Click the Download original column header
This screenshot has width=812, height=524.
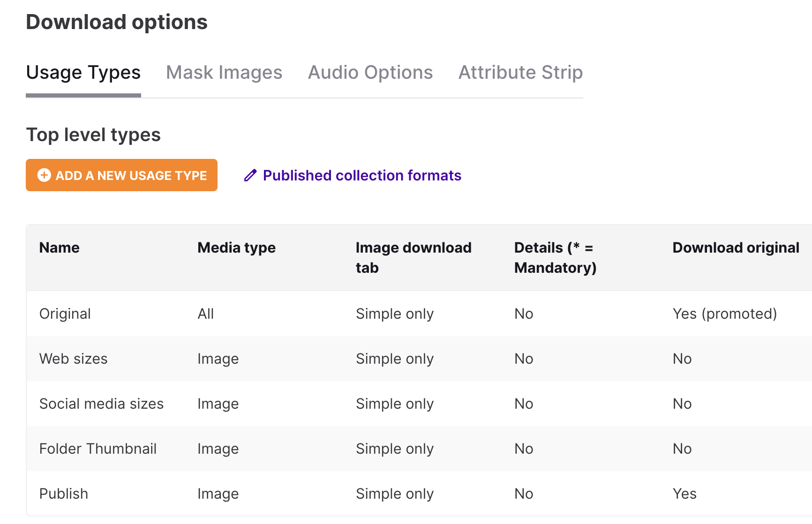(x=736, y=247)
